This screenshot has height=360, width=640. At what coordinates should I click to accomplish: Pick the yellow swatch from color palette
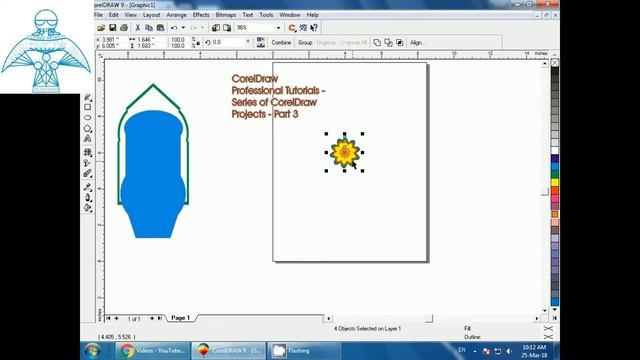pyautogui.click(x=555, y=182)
